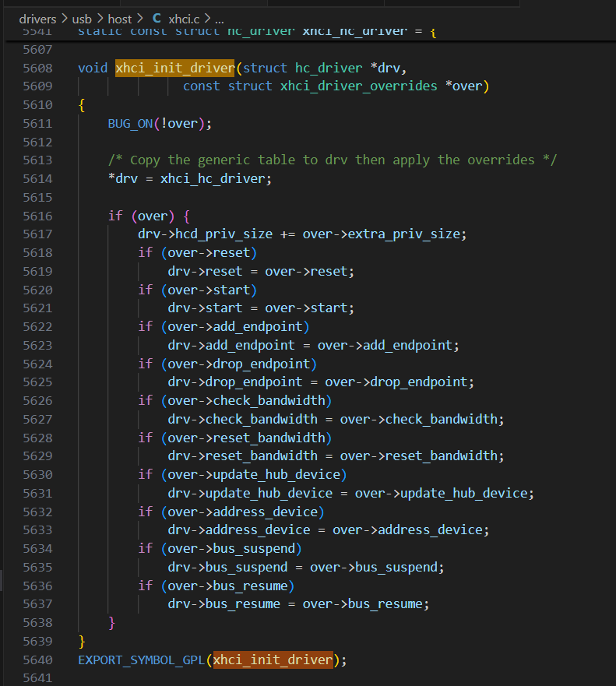The height and width of the screenshot is (686, 616).
Task: Open the 'usb' breadcrumb segment
Action: 82,19
